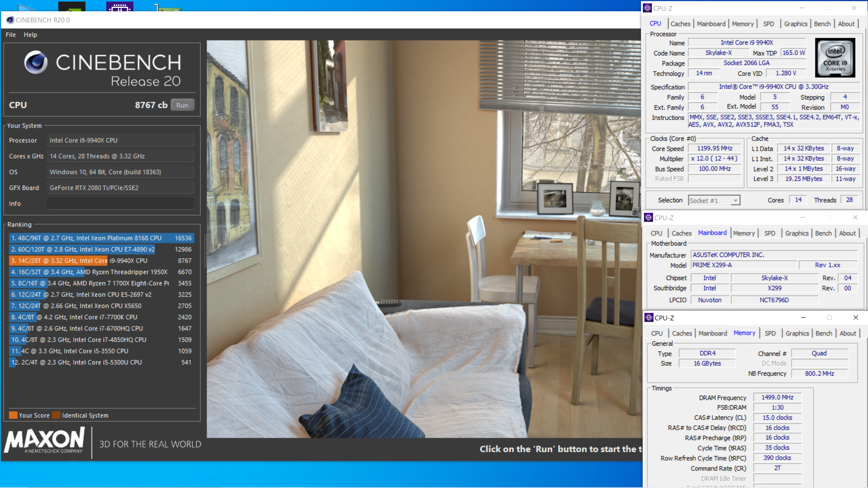
Task: Close the top CPU-Z window
Action: pyautogui.click(x=854, y=8)
